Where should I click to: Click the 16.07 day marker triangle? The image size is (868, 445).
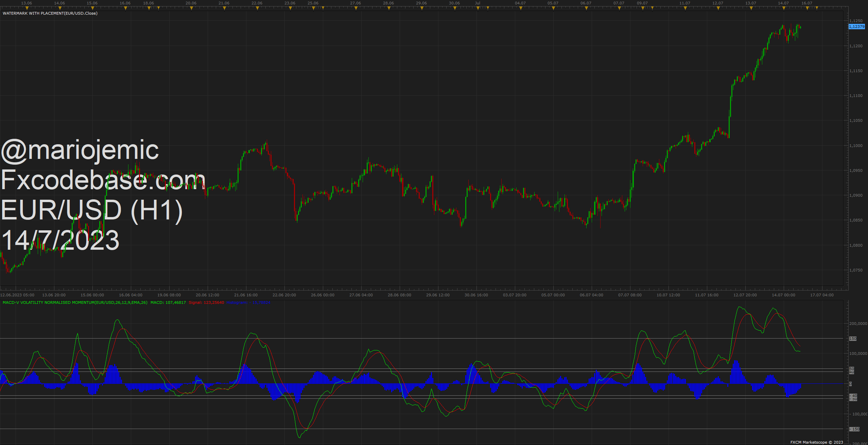(x=807, y=8)
